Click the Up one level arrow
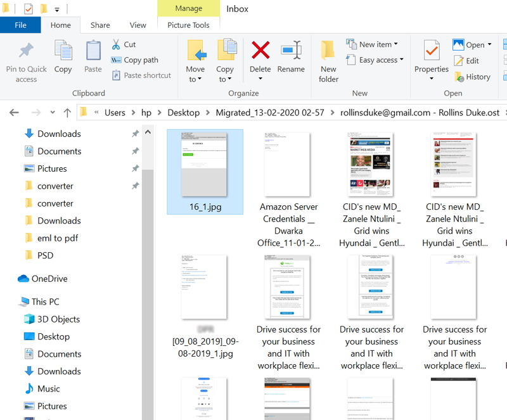 click(x=67, y=113)
